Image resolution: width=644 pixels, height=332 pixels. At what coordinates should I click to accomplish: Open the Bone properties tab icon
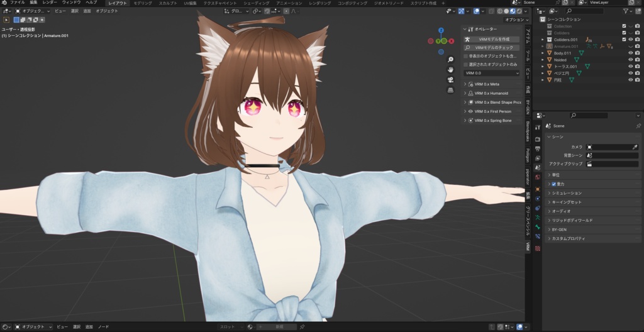(x=538, y=227)
